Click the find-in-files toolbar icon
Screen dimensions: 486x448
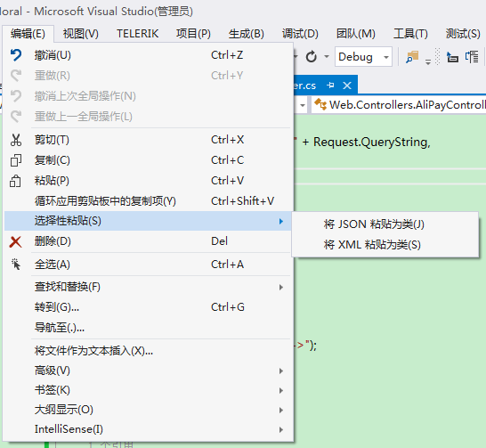(x=412, y=57)
